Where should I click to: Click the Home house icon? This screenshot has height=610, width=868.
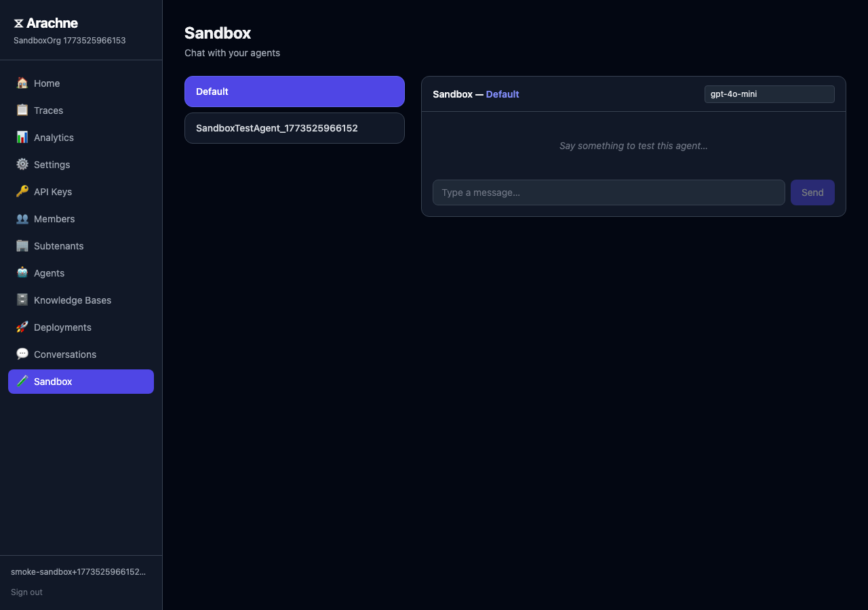(x=22, y=83)
